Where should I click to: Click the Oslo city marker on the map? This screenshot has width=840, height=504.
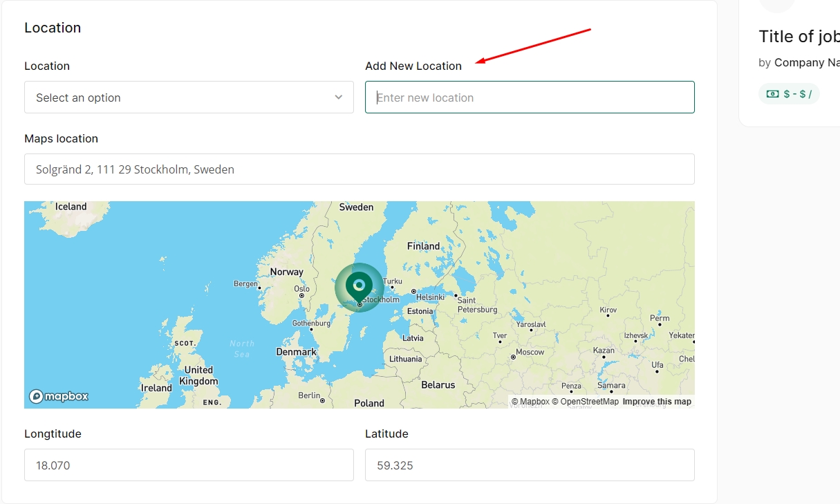301,295
